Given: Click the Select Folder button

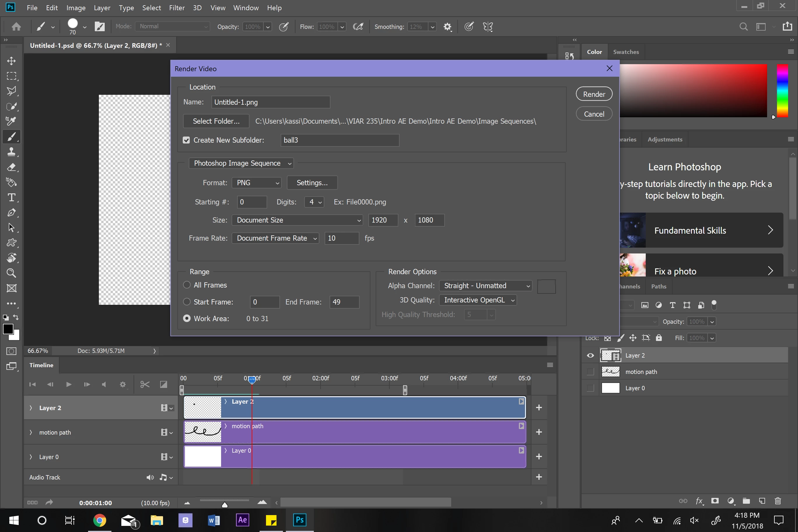Looking at the screenshot, I should pyautogui.click(x=216, y=121).
